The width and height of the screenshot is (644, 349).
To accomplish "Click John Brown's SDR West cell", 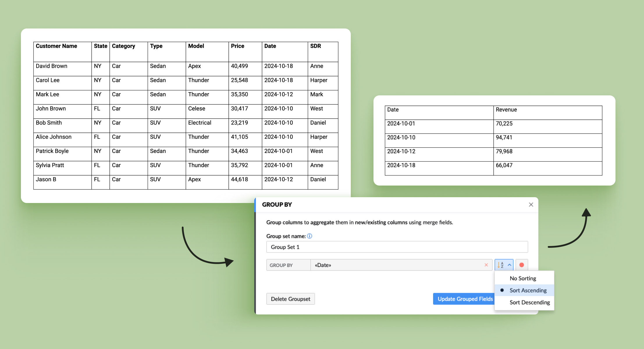I will 323,111.
